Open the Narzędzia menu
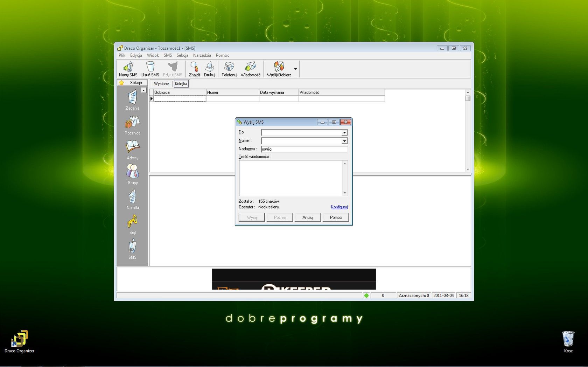Image resolution: width=588 pixels, height=367 pixels. coord(202,55)
